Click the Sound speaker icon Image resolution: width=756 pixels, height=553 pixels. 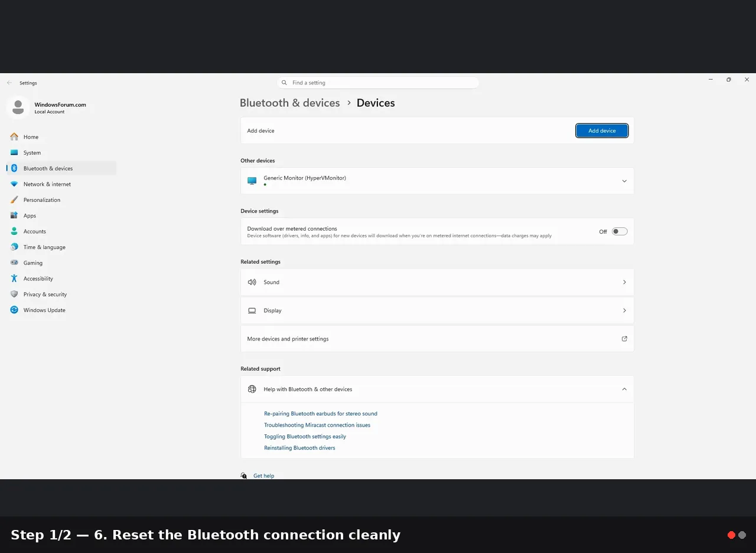(x=252, y=282)
